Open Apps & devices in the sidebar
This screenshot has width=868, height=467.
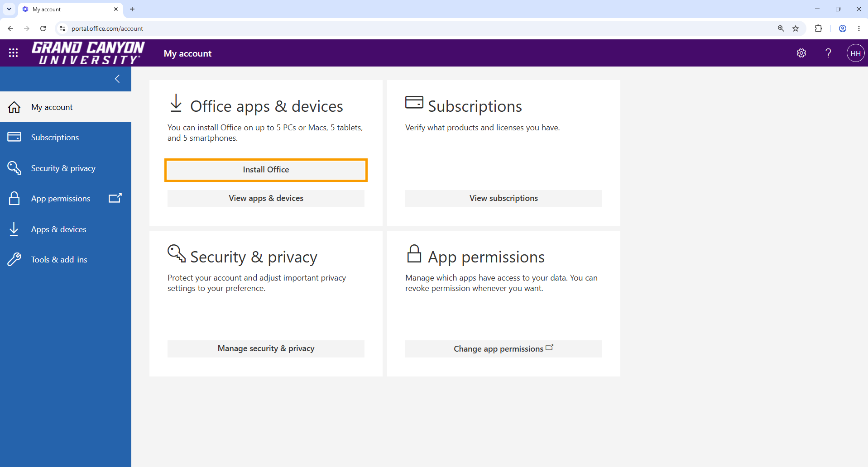66,229
